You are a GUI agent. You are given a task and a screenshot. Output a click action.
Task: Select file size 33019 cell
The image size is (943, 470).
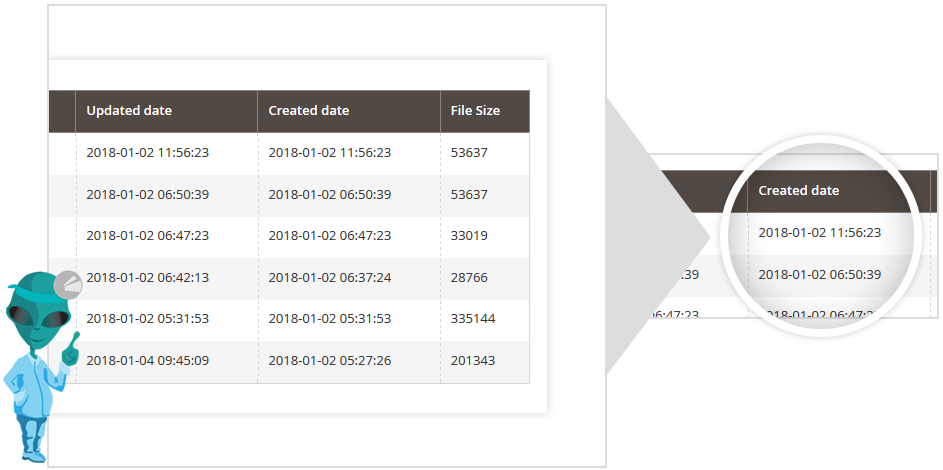tap(469, 236)
